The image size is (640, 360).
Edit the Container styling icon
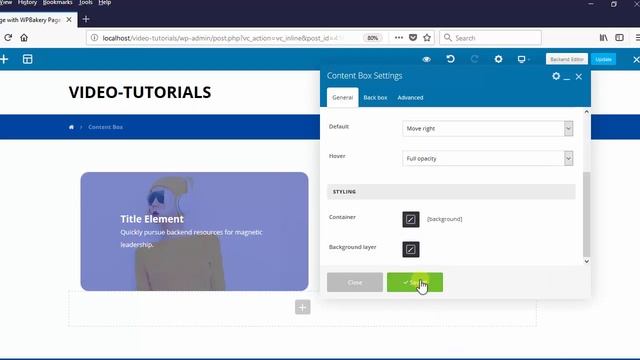411,219
